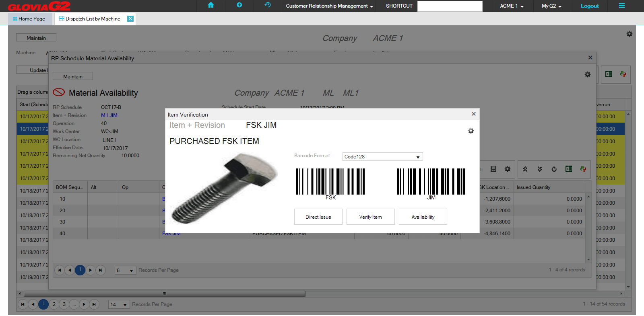
Task: Expand all rows with double down chevrons
Action: [540, 169]
